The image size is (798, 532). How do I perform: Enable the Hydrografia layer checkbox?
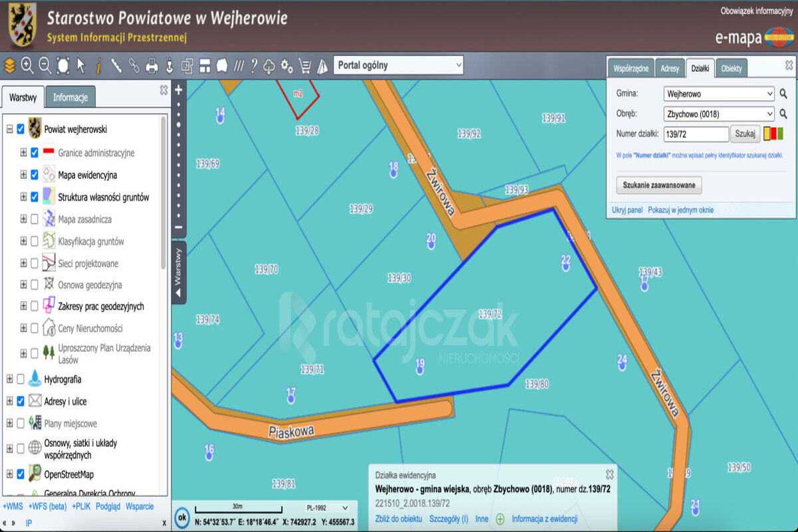click(x=21, y=379)
